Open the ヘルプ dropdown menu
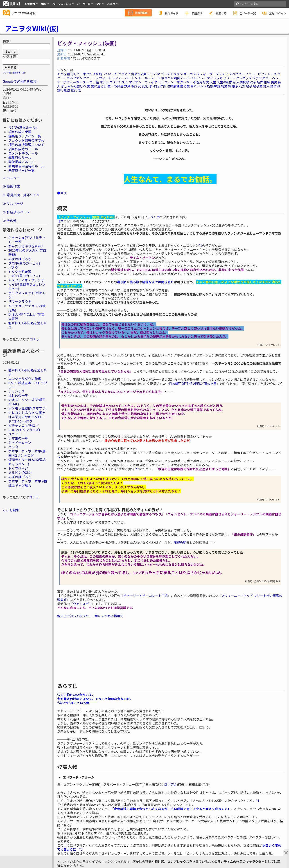This screenshot has height=868, width=289. tap(112, 4)
